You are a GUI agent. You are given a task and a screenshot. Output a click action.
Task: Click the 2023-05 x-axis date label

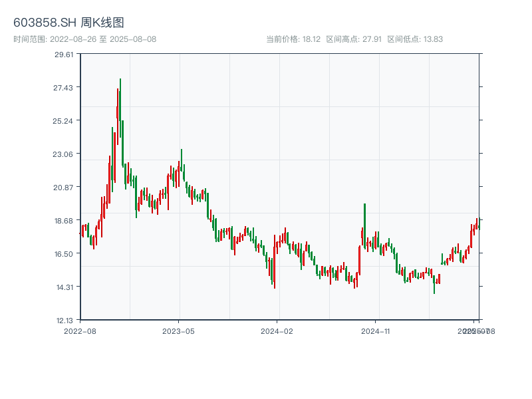178,331
